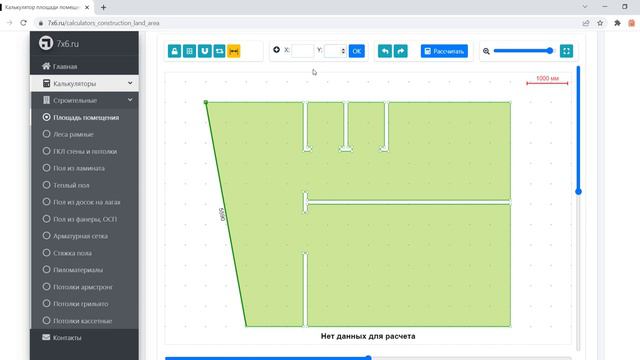The image size is (640, 360).
Task: Click the magnet snap tool icon
Action: tap(204, 51)
